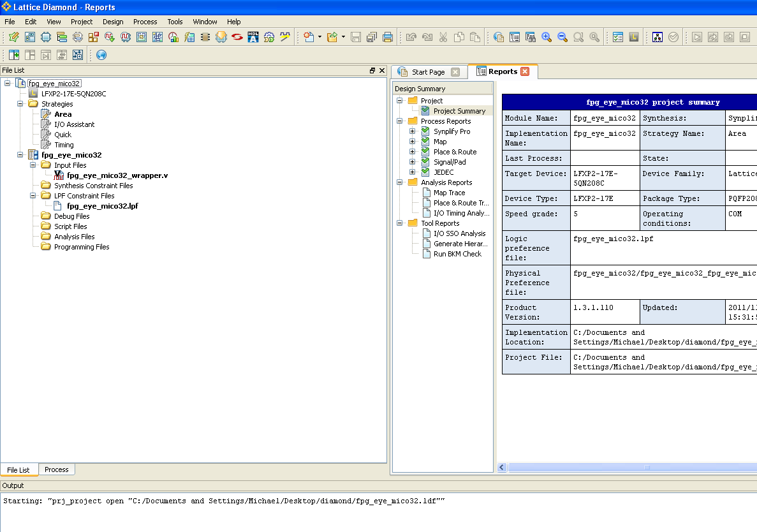Open the Tools menu
Viewport: 757px width, 532px height.
click(x=175, y=22)
